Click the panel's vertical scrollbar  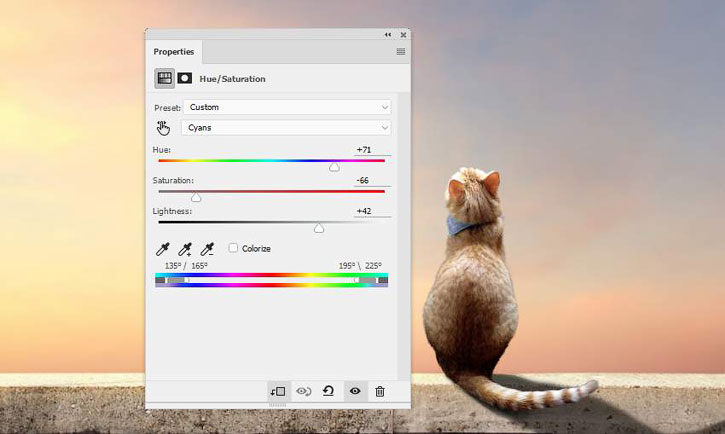coord(404,236)
